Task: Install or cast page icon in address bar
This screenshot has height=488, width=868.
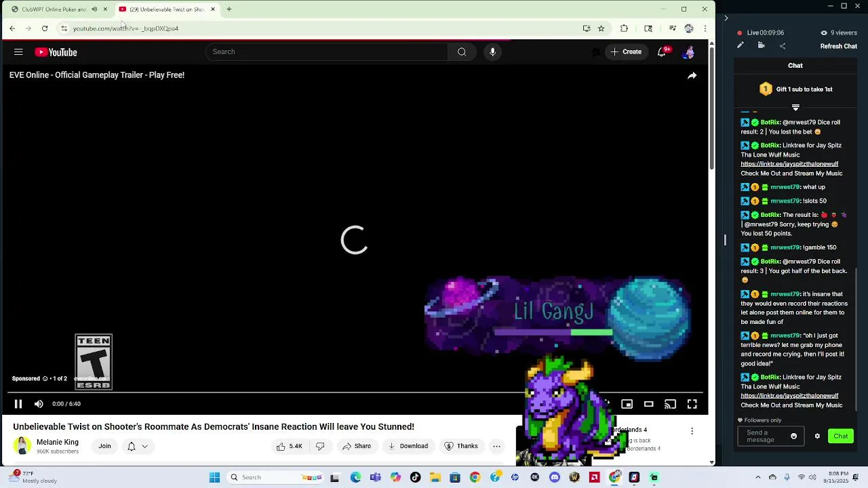Action: (586, 28)
